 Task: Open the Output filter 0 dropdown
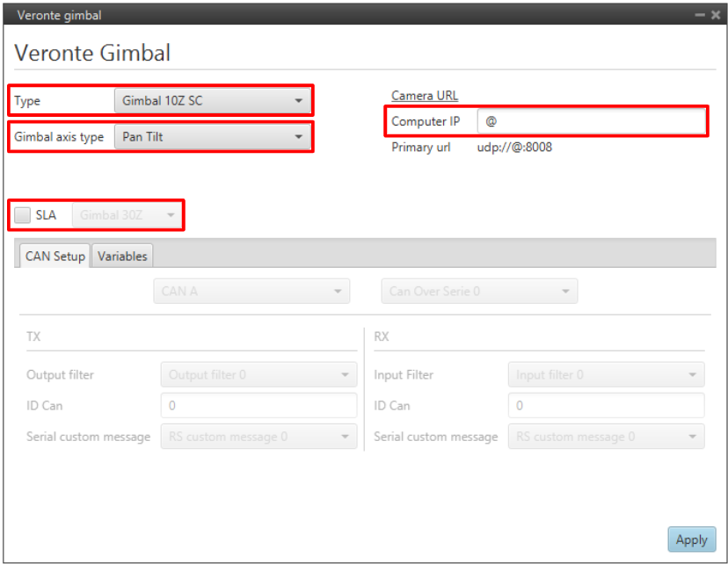tap(258, 375)
